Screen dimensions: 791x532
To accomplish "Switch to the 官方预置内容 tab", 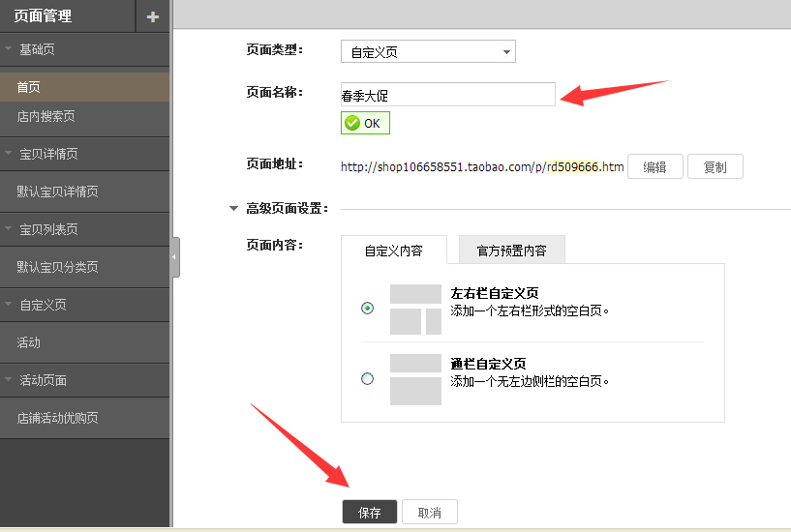I will tap(511, 251).
